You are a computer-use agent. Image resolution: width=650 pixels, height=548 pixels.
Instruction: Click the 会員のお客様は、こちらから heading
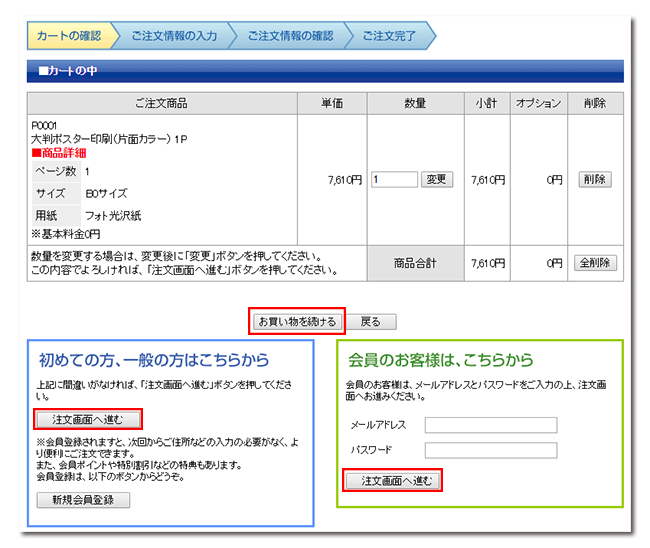pyautogui.click(x=441, y=360)
